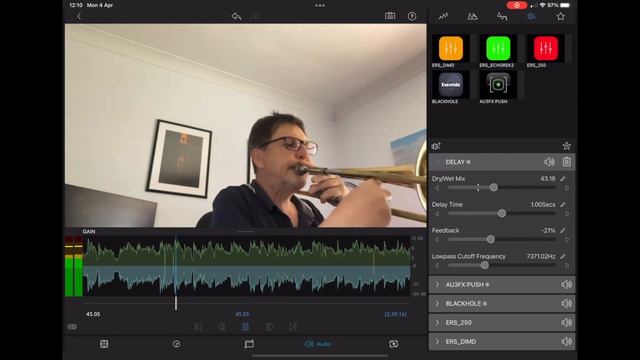
Task: Add the ERS_ECHOREK2 green effect
Action: tap(498, 48)
